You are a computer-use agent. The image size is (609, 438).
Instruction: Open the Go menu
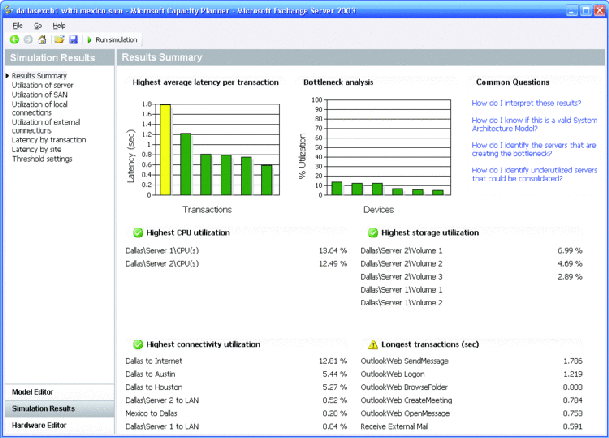click(x=37, y=24)
